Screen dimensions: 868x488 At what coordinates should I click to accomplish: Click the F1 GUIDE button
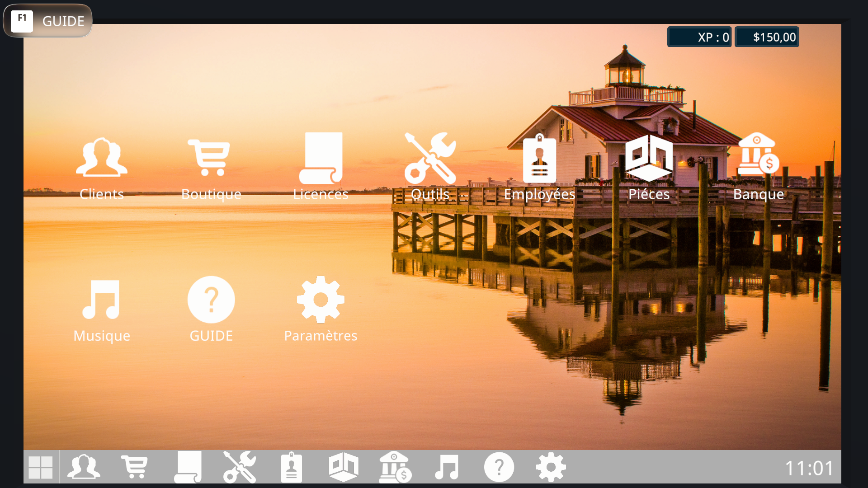47,20
